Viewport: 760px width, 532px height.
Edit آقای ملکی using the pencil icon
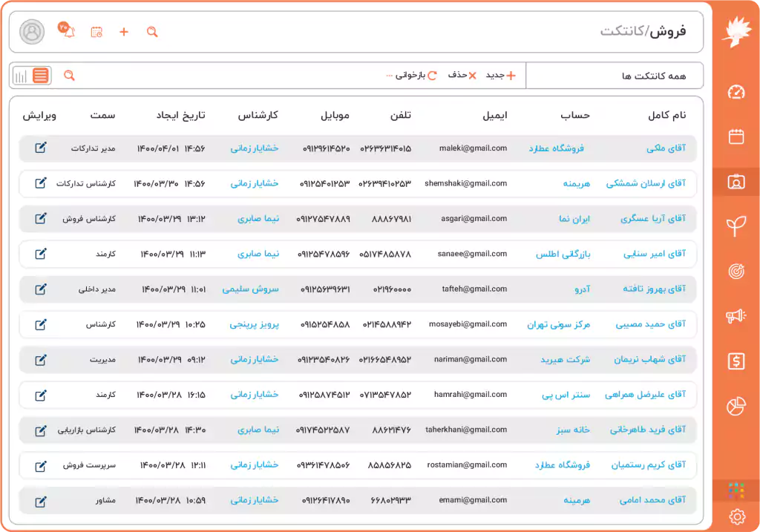coord(41,148)
